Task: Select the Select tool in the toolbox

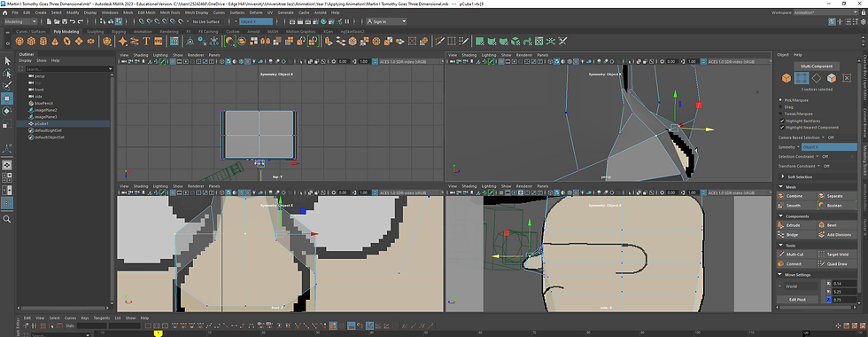Action: (7, 60)
